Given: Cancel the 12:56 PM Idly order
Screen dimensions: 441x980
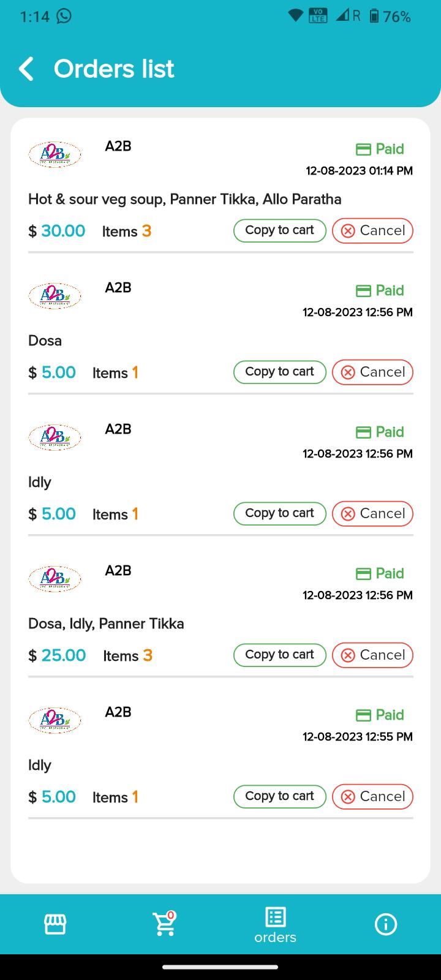Looking at the screenshot, I should pyautogui.click(x=372, y=513).
